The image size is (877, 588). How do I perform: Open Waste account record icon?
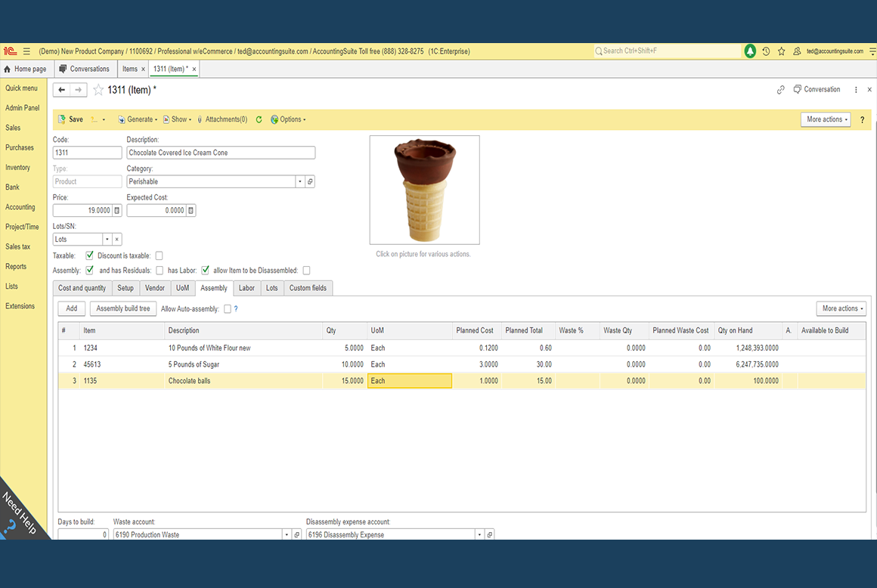coord(297,534)
